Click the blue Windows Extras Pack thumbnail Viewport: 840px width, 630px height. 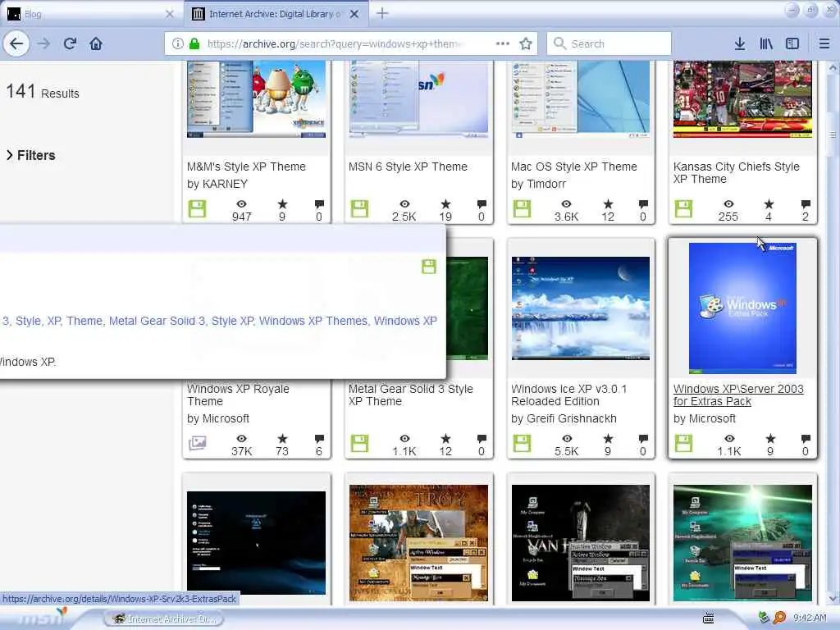click(742, 308)
